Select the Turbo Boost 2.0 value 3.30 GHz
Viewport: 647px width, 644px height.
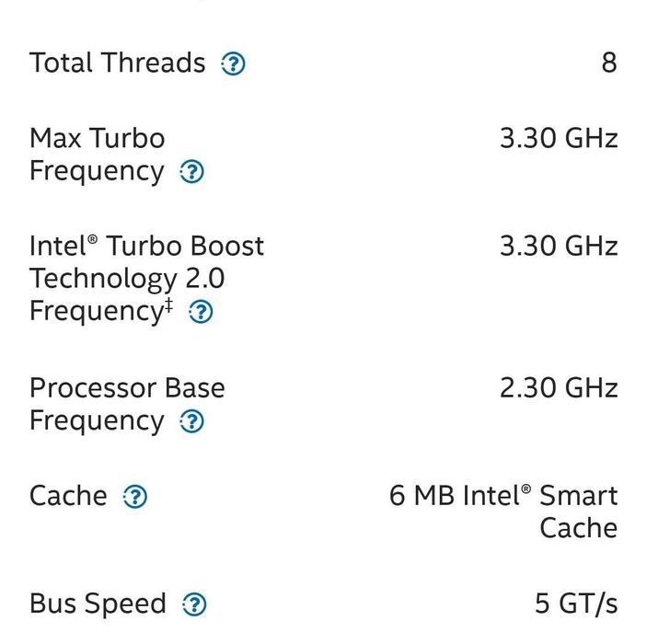(558, 247)
